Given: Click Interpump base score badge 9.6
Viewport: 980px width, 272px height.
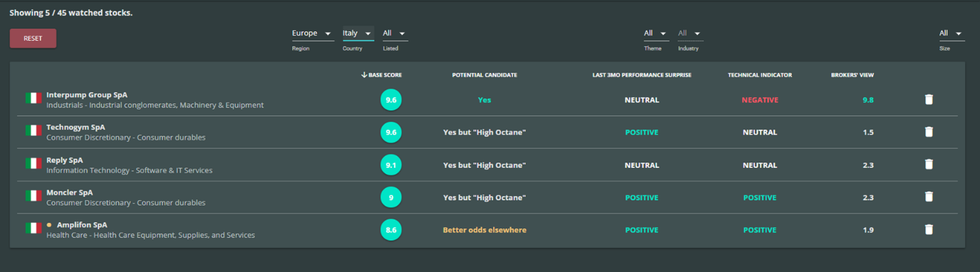Looking at the screenshot, I should pos(391,100).
